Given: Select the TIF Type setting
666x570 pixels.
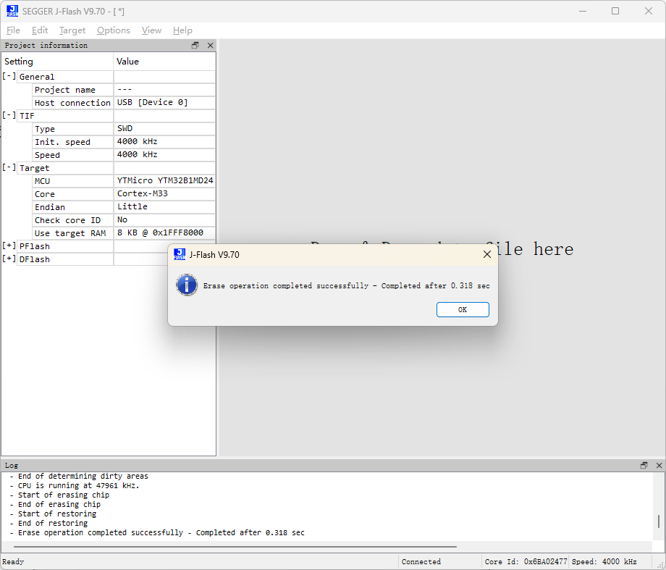Looking at the screenshot, I should coord(73,129).
